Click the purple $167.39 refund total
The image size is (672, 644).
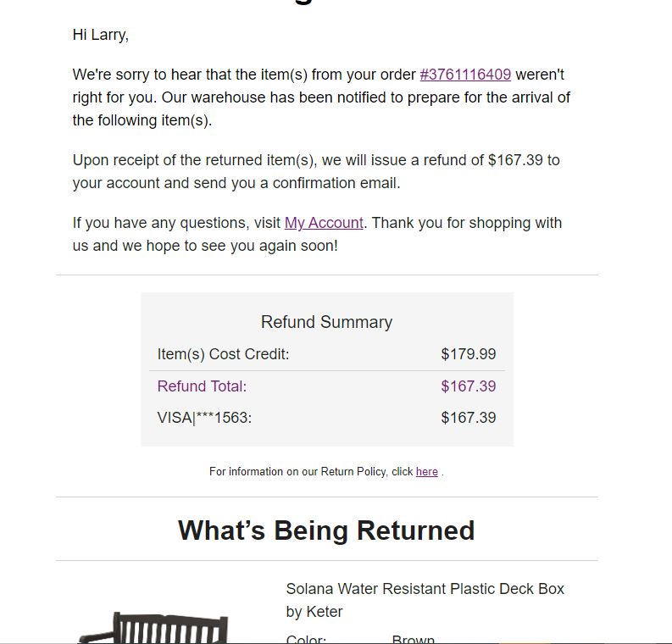[x=469, y=386]
